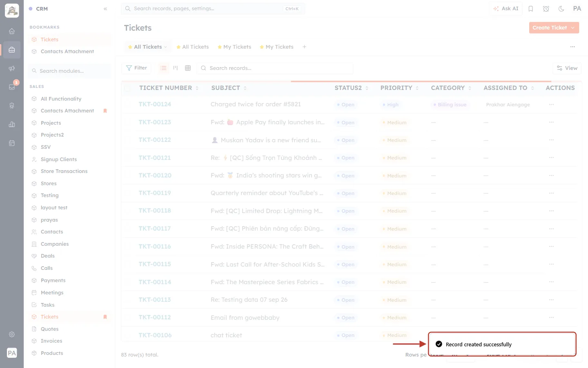This screenshot has width=588, height=368.
Task: Switch to list view icon
Action: (163, 68)
